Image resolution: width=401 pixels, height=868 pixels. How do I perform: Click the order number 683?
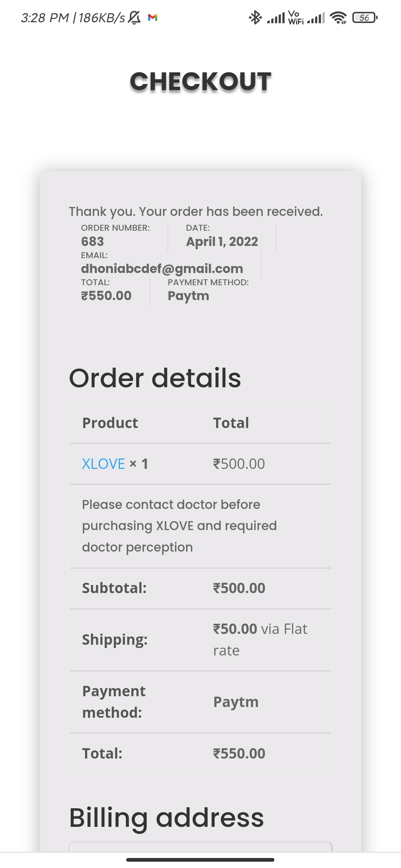92,241
